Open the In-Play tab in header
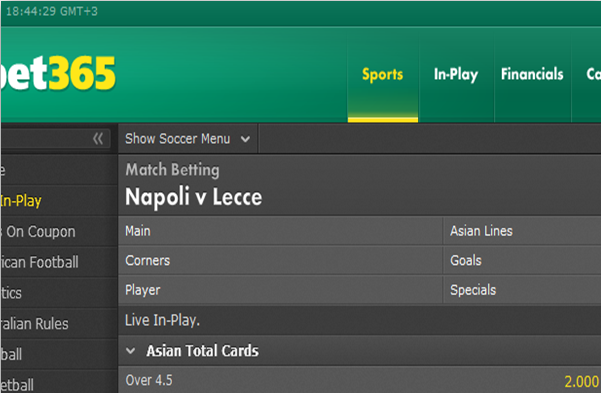 456,74
